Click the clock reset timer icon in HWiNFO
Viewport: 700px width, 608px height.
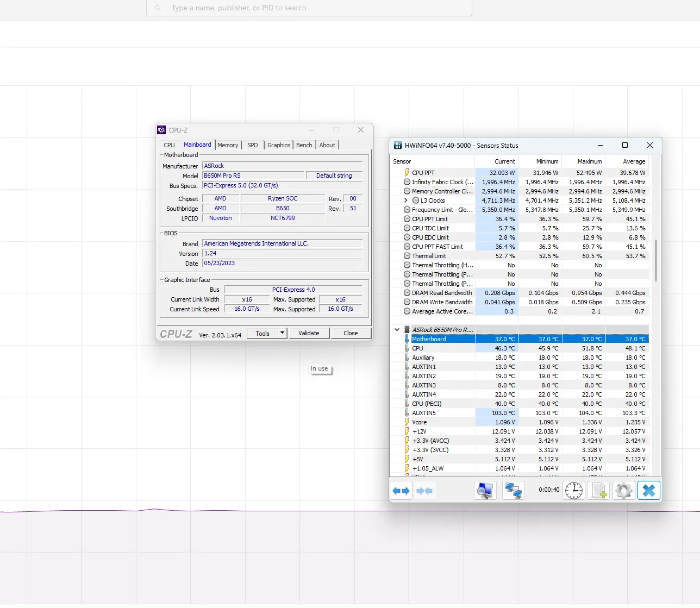pyautogui.click(x=574, y=491)
